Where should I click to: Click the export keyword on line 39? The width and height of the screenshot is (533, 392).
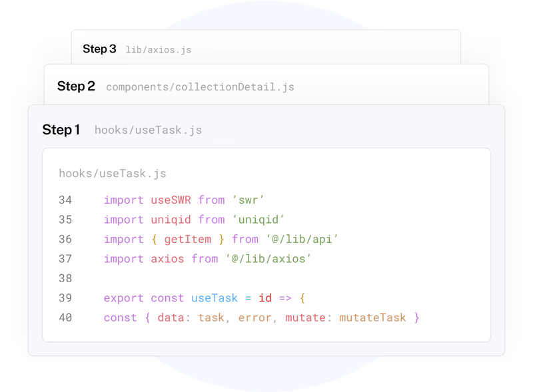124,298
